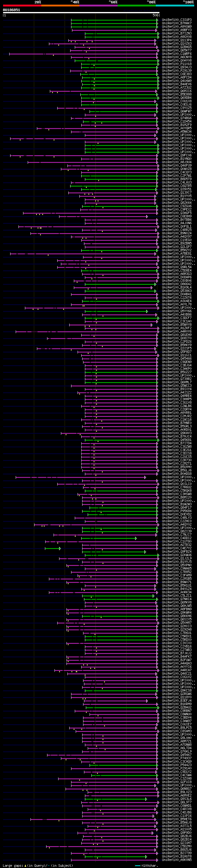This screenshot has width=197, height=868.
Task: Click hit label UniRef100_Q9L0A0
Action: (176, 738)
